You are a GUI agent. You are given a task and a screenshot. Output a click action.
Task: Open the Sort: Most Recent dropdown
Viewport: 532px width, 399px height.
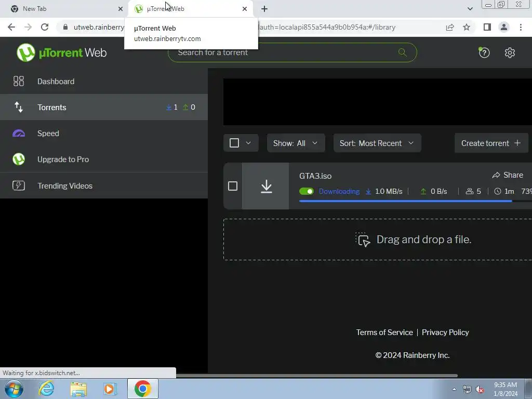(x=377, y=143)
